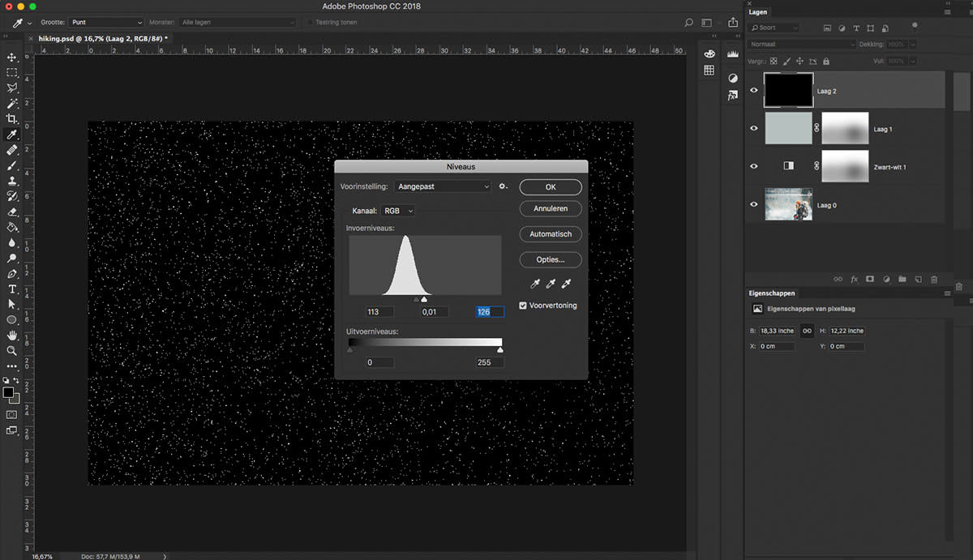Select the Type tool

(x=12, y=289)
